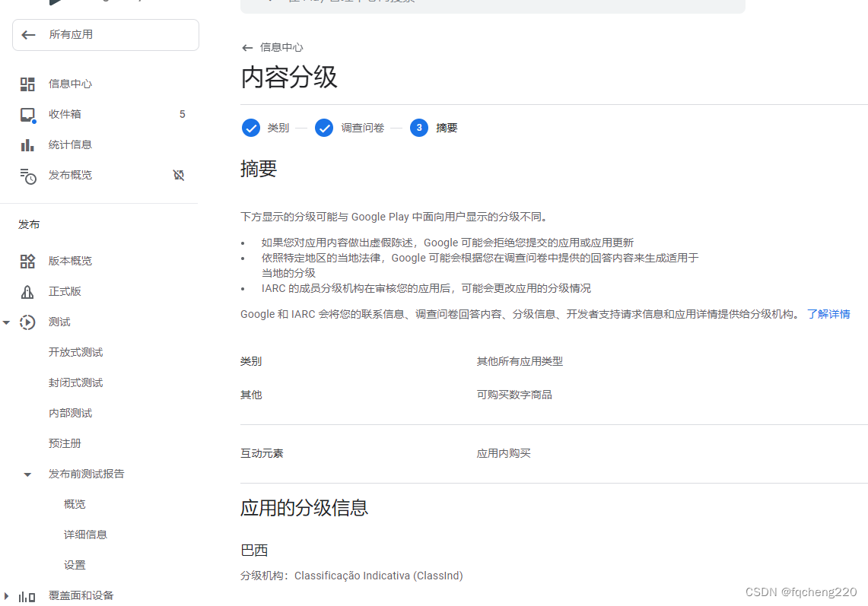Open the 正式版 production icon
The image size is (868, 606).
point(27,291)
